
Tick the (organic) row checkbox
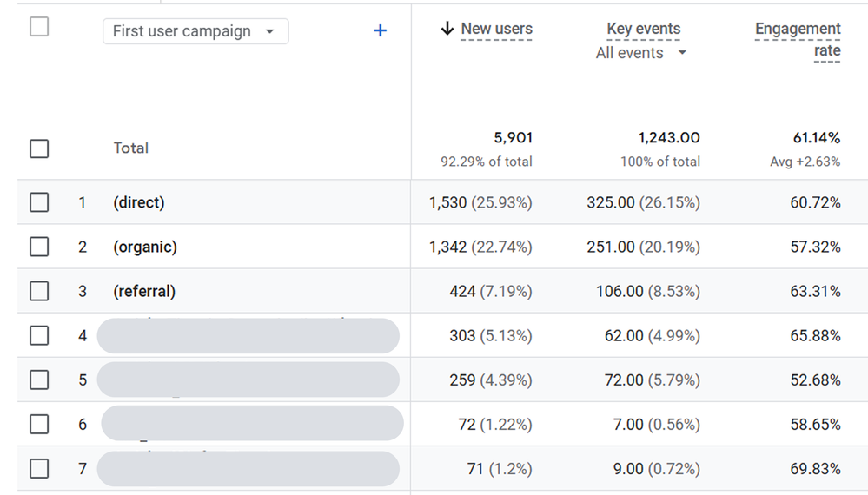(39, 247)
